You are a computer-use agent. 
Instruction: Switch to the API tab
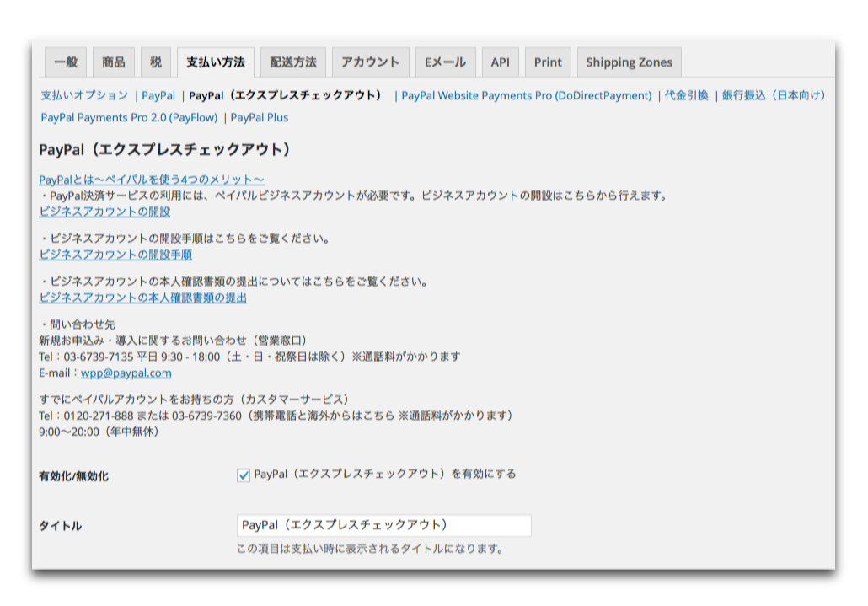[x=501, y=62]
